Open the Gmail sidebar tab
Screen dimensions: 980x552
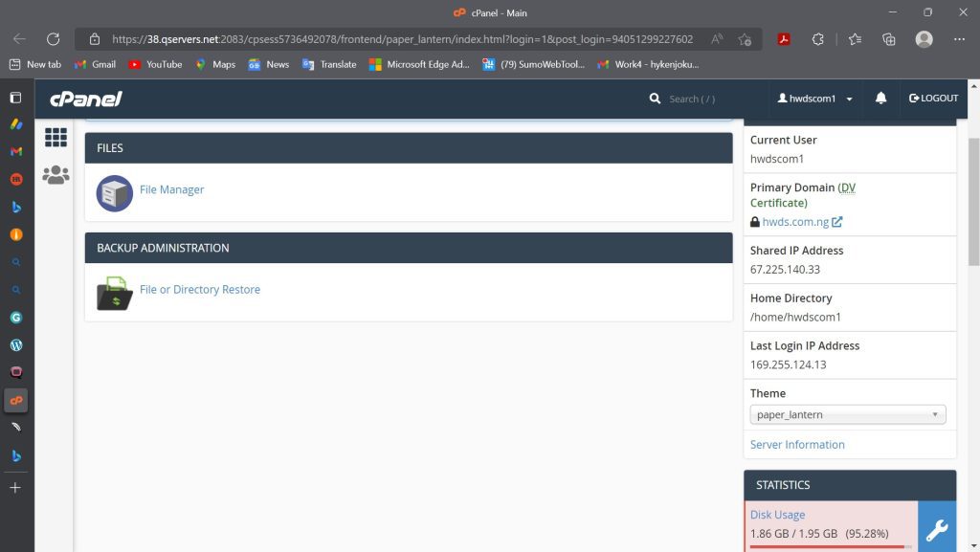click(16, 151)
